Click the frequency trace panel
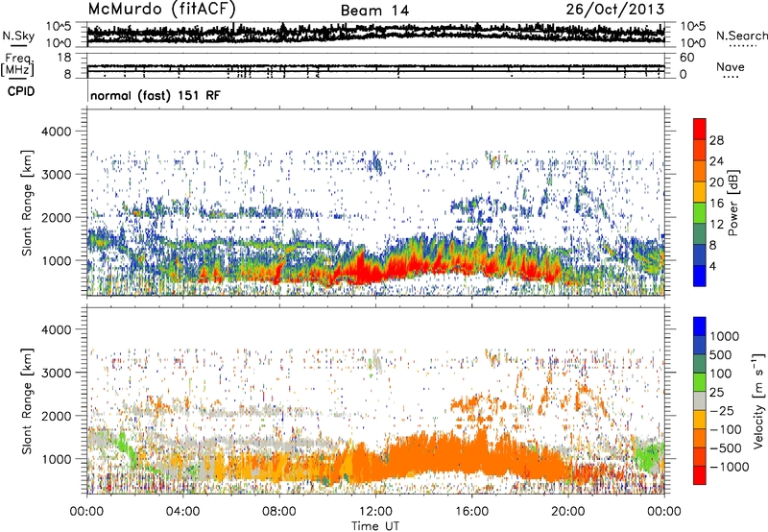The width and height of the screenshot is (768, 532). pyautogui.click(x=375, y=65)
